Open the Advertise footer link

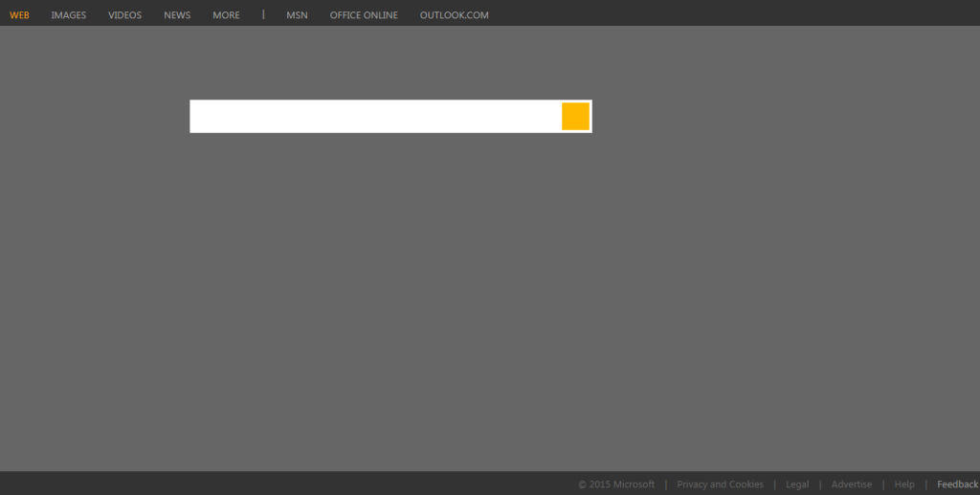851,484
